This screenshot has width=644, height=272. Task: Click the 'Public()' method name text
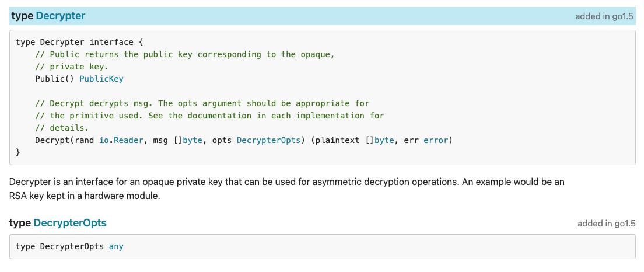(55, 79)
